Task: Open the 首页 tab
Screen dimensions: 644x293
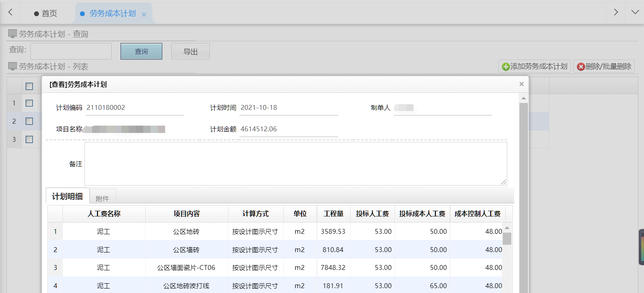Action: point(46,13)
